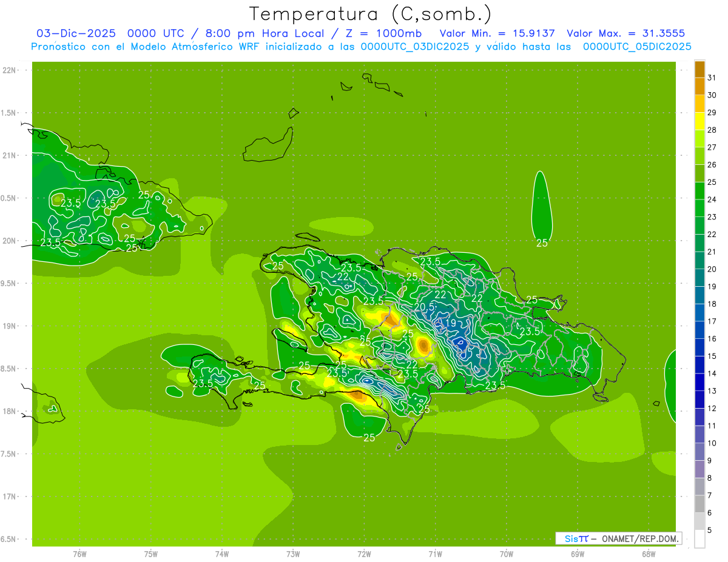Click the deep blue scale segment between 13 and 14
The width and height of the screenshot is (728, 562).
(x=699, y=382)
